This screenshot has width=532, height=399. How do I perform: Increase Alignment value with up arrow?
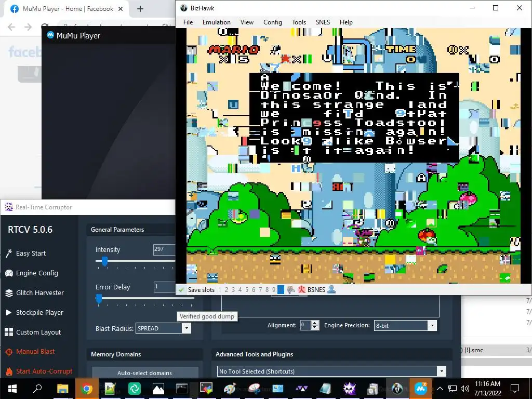[x=315, y=323]
